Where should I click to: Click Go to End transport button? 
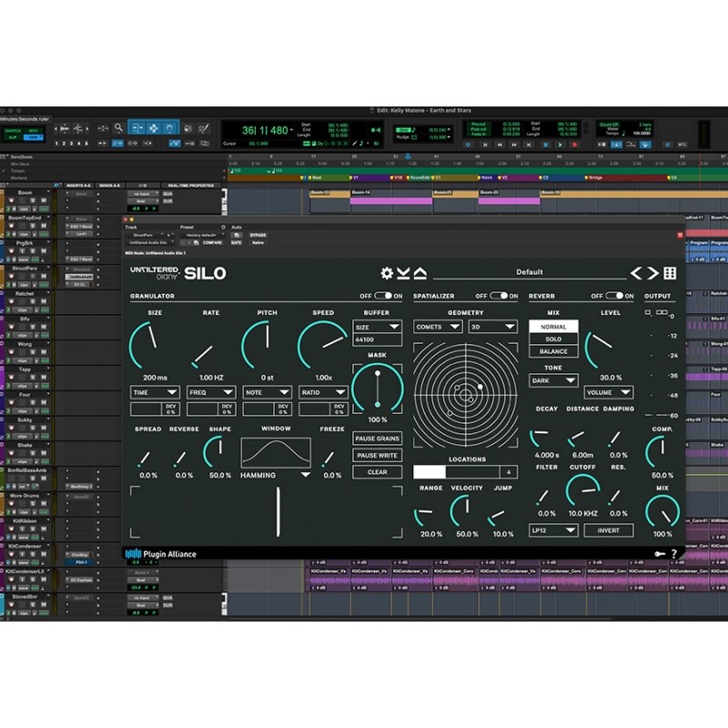(x=529, y=145)
